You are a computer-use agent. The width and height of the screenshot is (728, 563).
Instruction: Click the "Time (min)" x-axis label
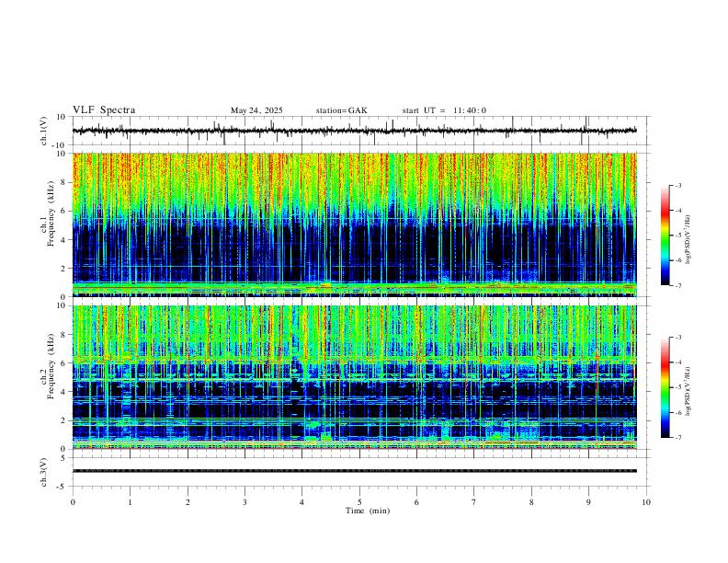tap(368, 511)
